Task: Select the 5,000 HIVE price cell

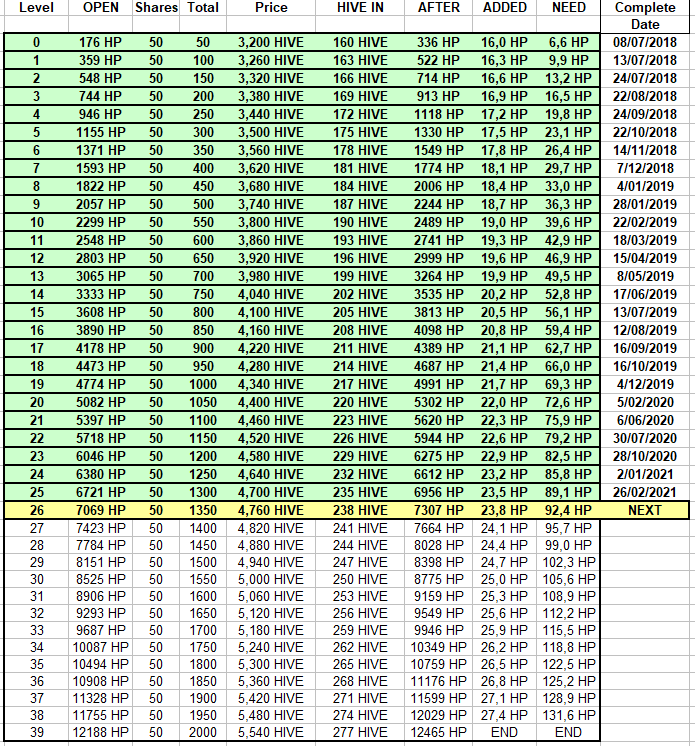Action: (271, 579)
